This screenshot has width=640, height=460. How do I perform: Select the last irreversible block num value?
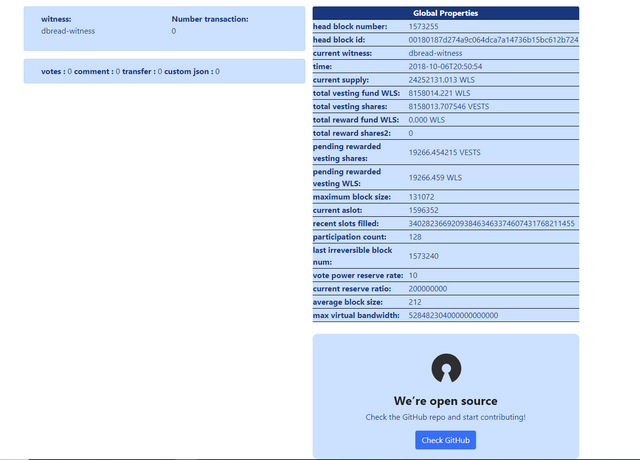click(x=423, y=256)
